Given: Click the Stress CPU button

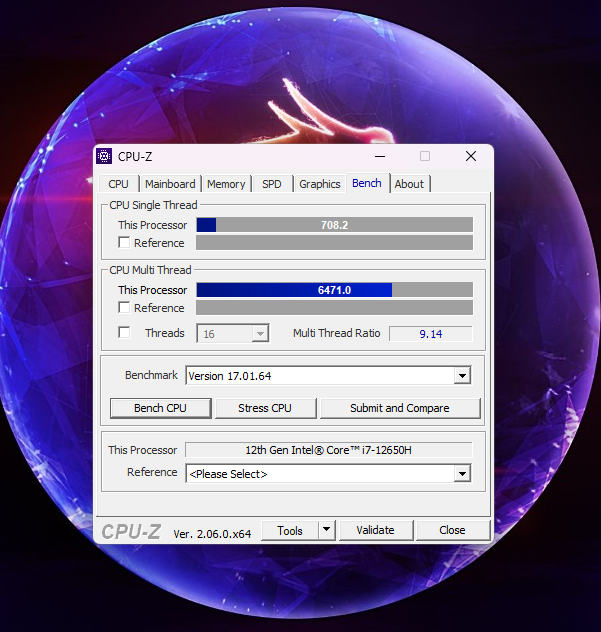Looking at the screenshot, I should (x=265, y=408).
